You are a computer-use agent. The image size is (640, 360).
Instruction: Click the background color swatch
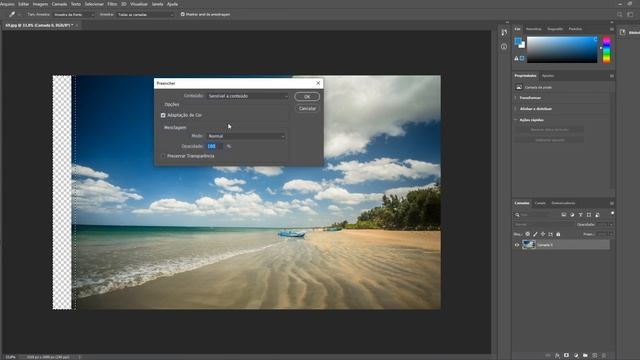(522, 45)
